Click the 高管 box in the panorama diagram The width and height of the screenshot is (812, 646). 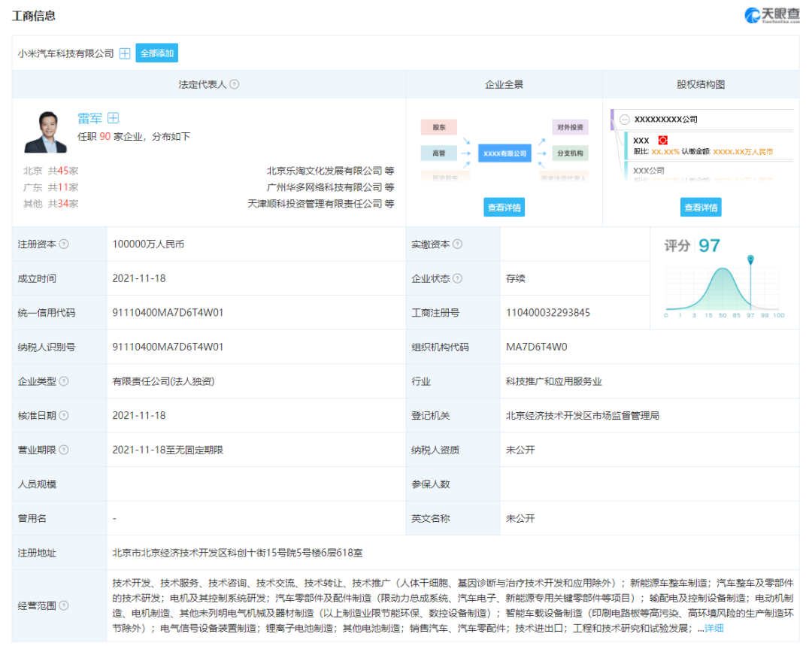click(438, 153)
